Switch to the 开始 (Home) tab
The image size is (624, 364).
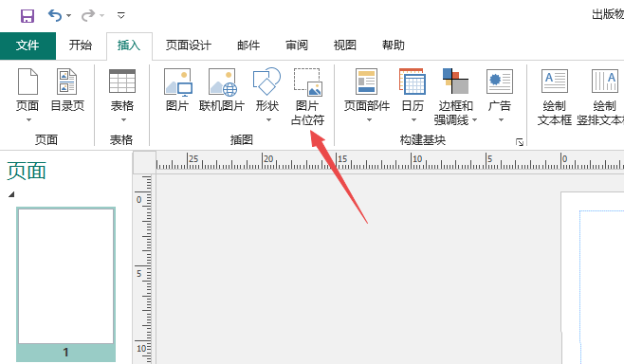tap(81, 45)
